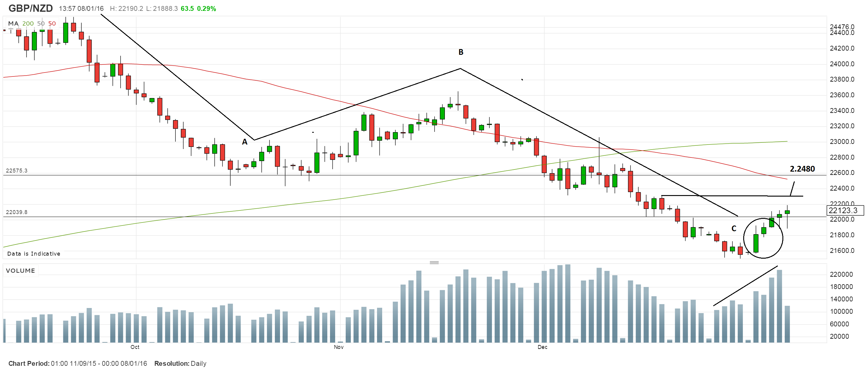The width and height of the screenshot is (868, 370).
Task: Click the Dec label on time axis
Action: pyautogui.click(x=542, y=347)
